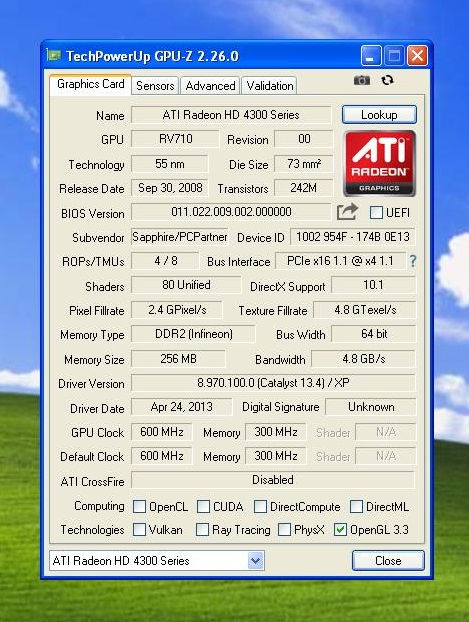Click the TechPowerUp GPU-Z 2.26.0 title
This screenshot has width=469, height=622.
[152, 56]
